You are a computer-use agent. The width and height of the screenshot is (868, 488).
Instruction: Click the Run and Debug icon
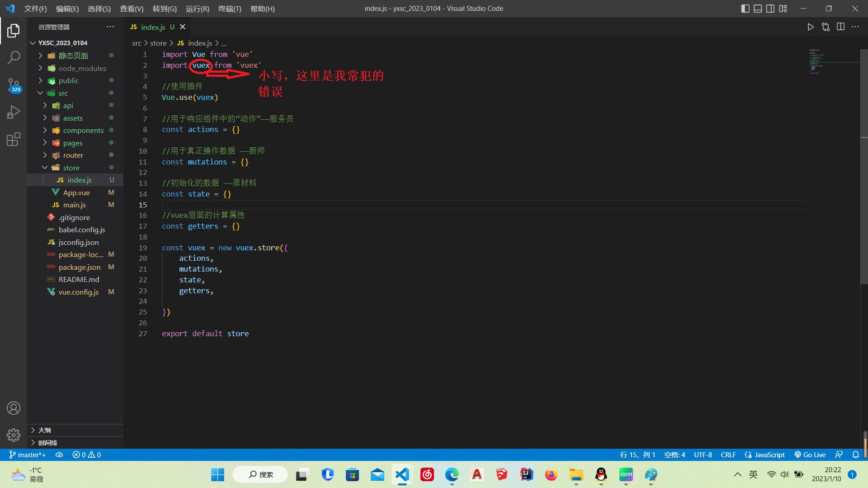coord(13,112)
